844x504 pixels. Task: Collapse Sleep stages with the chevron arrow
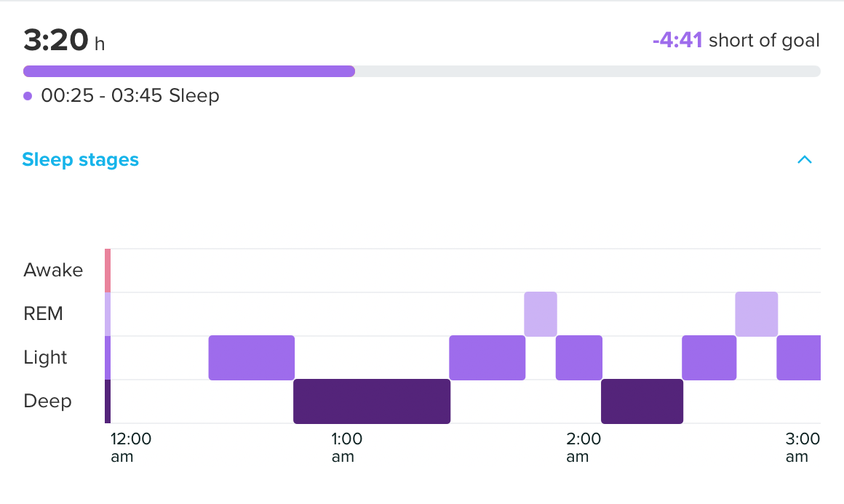(804, 160)
